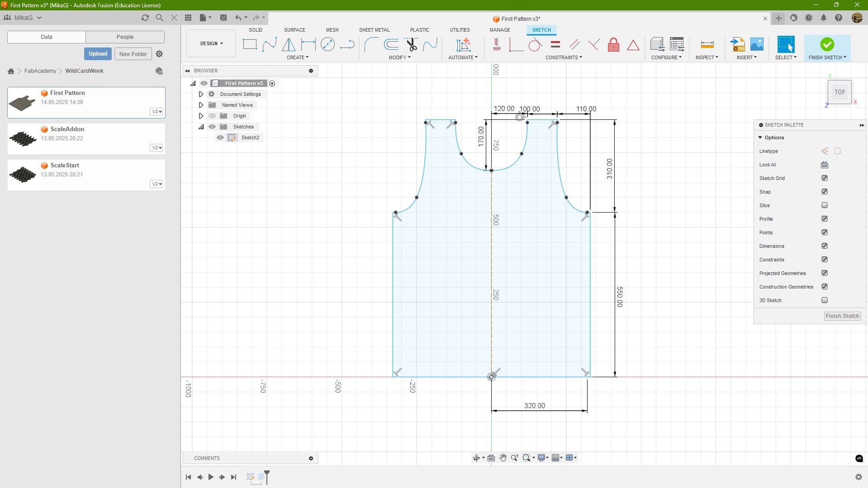868x488 pixels.
Task: Switch to the MESH tab
Action: (x=332, y=30)
